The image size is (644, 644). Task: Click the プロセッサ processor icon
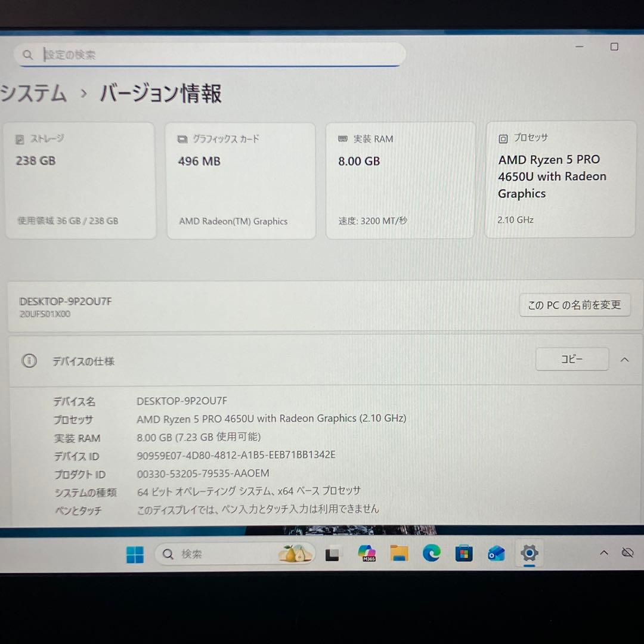pyautogui.click(x=501, y=138)
